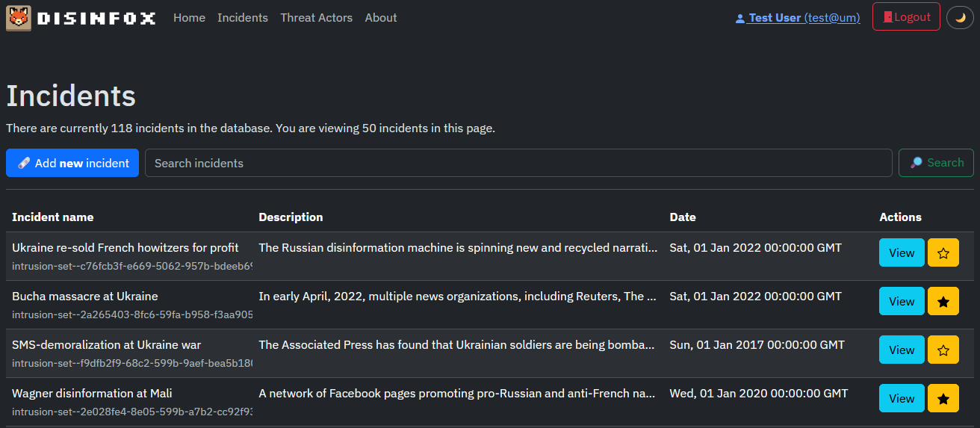View the Bucha massacre at Ukraine incident
Viewport: 980px width, 428px height.
pyautogui.click(x=902, y=302)
